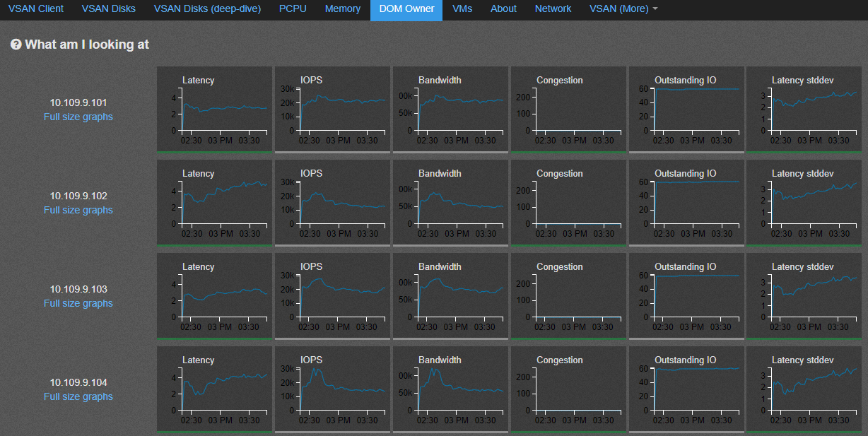The image size is (868, 436).
Task: Open full size graphs for 10.109.9.104
Action: (78, 396)
